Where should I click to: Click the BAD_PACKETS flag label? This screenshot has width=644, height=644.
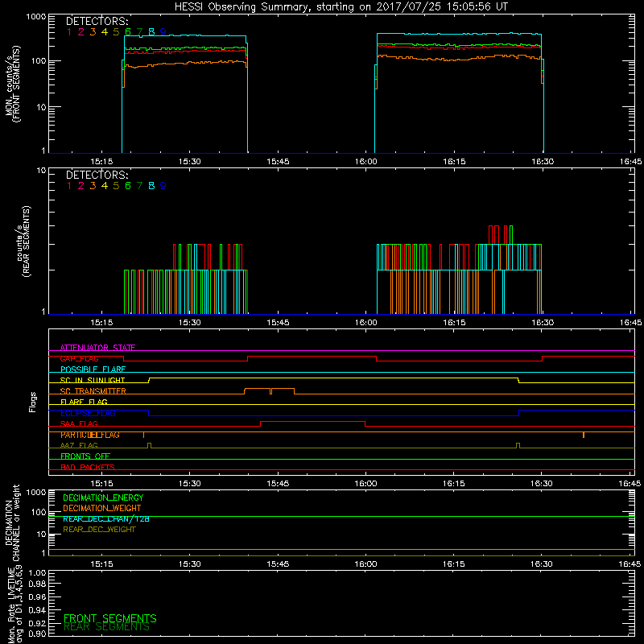(88, 467)
